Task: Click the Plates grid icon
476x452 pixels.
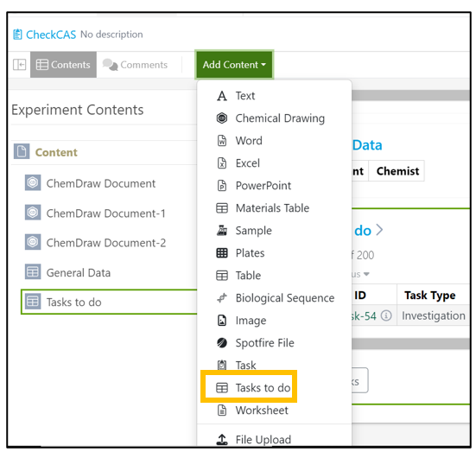Action: point(222,253)
